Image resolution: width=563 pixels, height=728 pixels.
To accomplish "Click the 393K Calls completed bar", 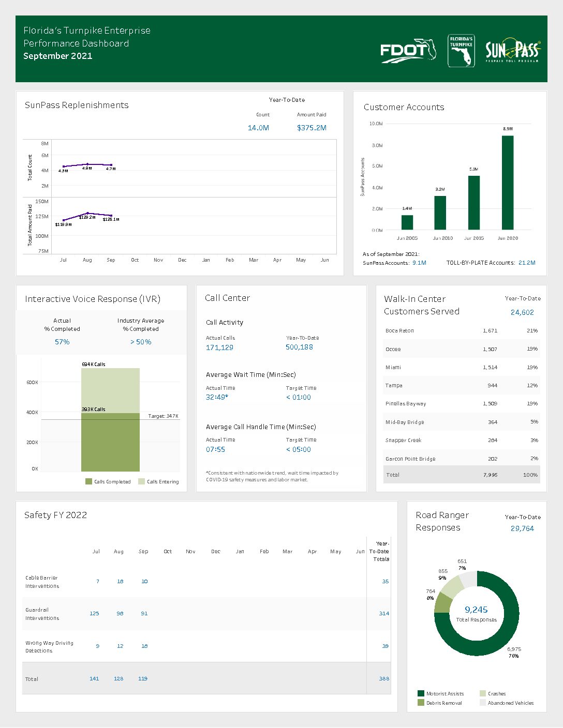I will point(110,442).
